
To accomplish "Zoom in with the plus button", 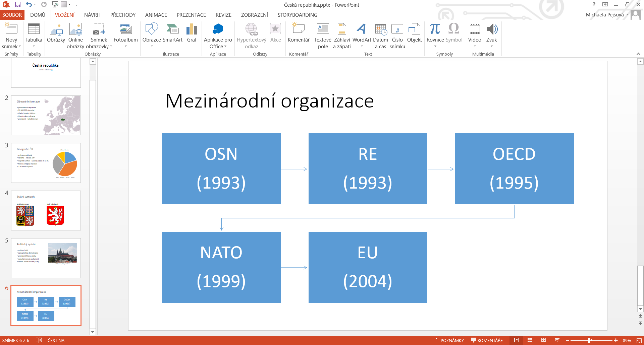I will click(616, 340).
